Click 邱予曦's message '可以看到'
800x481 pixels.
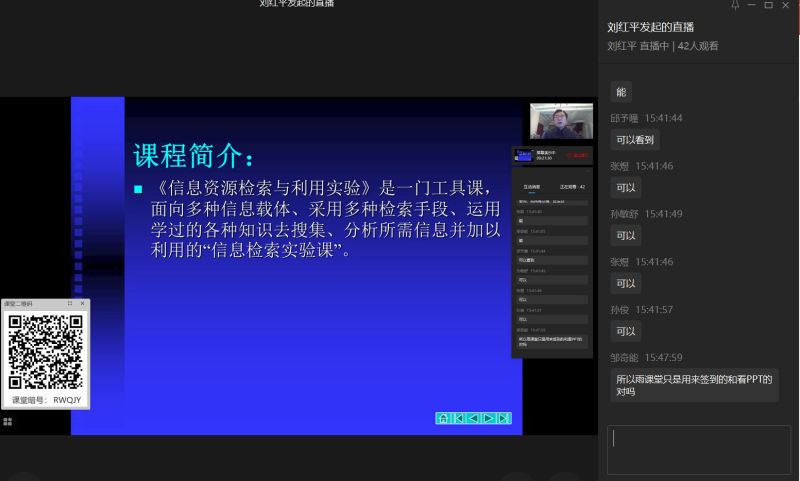[636, 140]
